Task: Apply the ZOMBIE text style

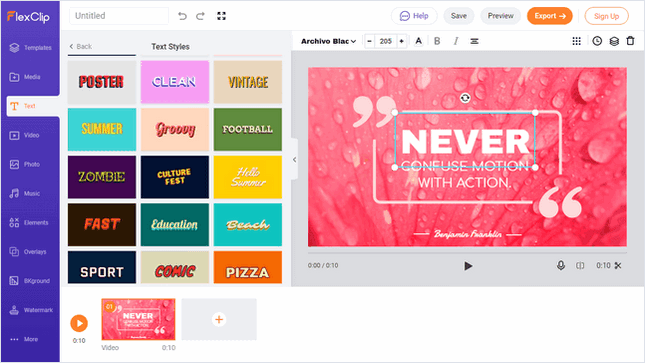Action: coord(102,177)
